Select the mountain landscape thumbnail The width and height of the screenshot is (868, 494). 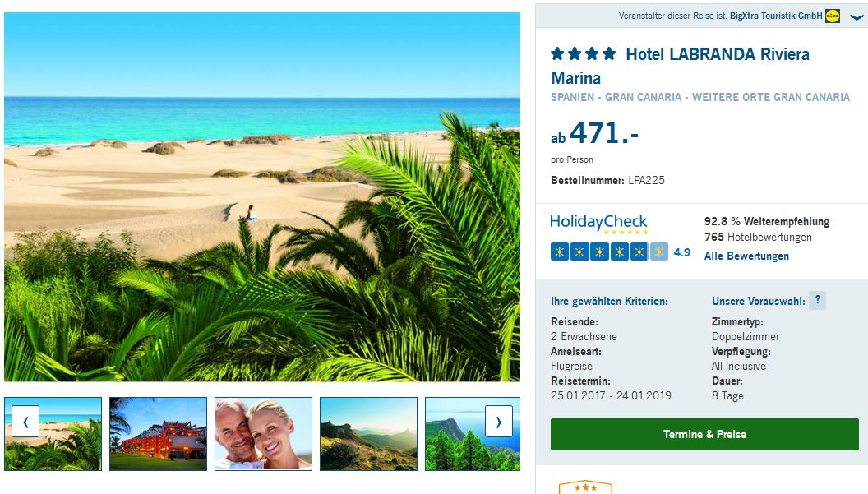(x=369, y=434)
